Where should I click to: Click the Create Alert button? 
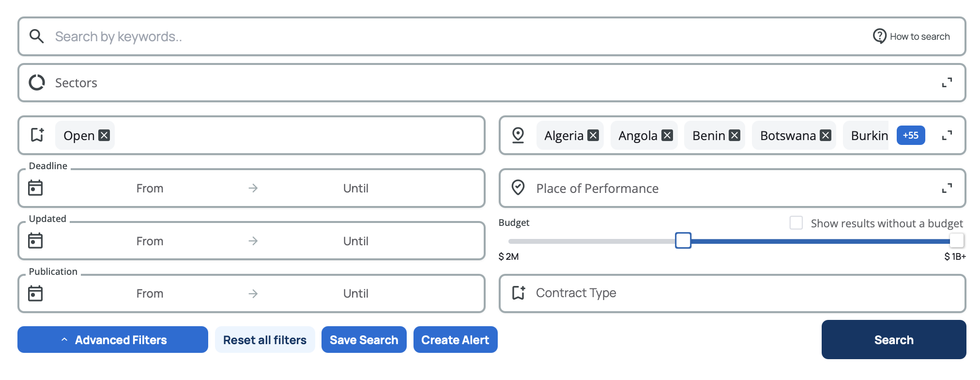coord(455,340)
